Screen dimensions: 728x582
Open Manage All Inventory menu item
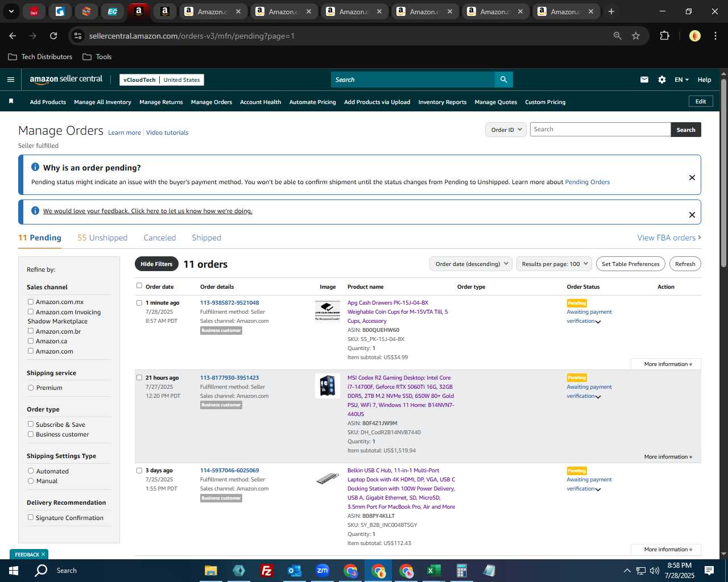pyautogui.click(x=102, y=102)
